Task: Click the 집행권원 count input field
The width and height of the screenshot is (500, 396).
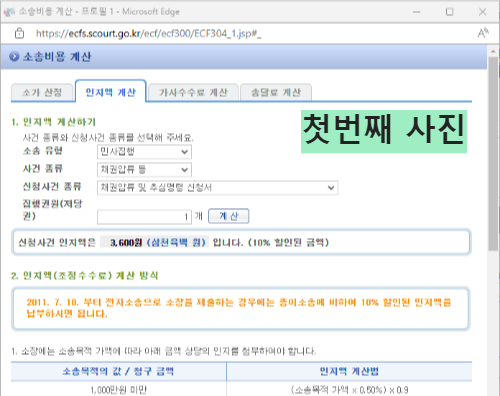Action: click(x=144, y=217)
